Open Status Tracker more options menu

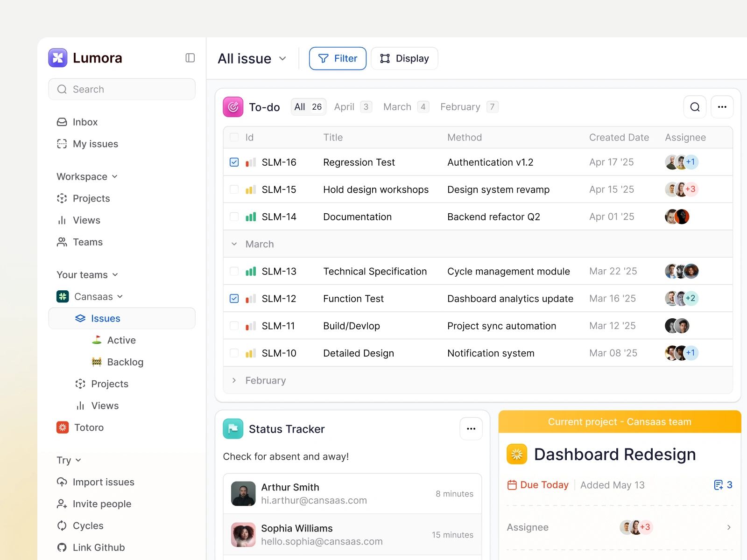click(x=471, y=429)
